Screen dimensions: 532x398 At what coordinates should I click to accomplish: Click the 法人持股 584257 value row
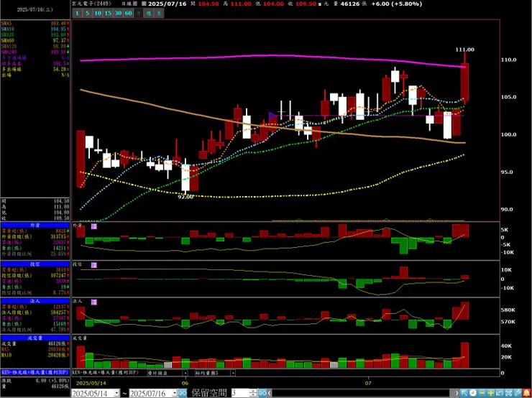(35, 313)
